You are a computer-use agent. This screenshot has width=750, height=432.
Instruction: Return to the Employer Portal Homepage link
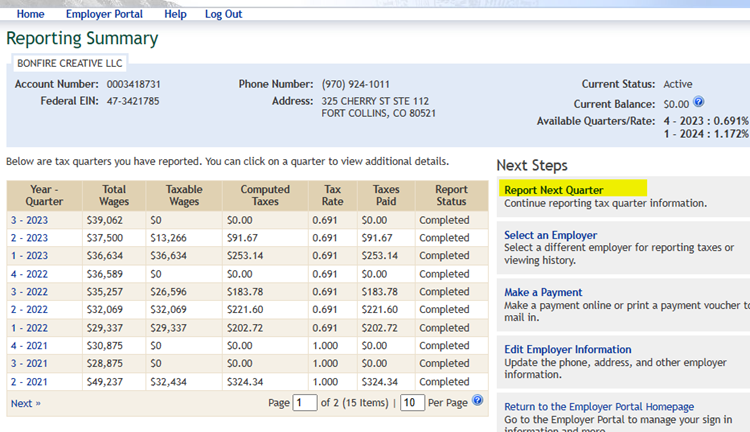(599, 407)
